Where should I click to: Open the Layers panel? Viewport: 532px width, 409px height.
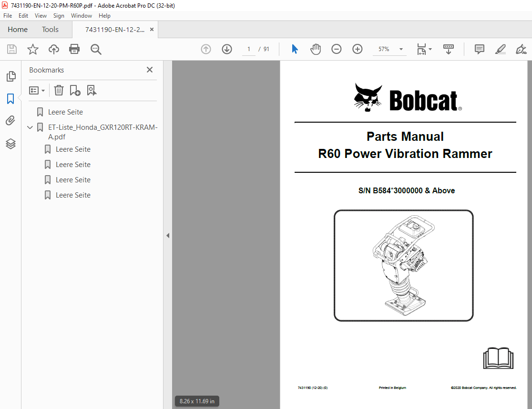[11, 144]
